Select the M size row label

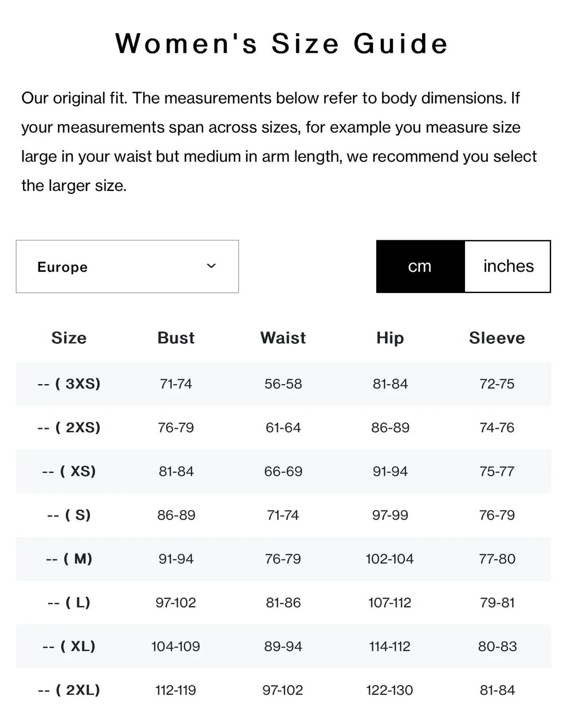coord(69,559)
